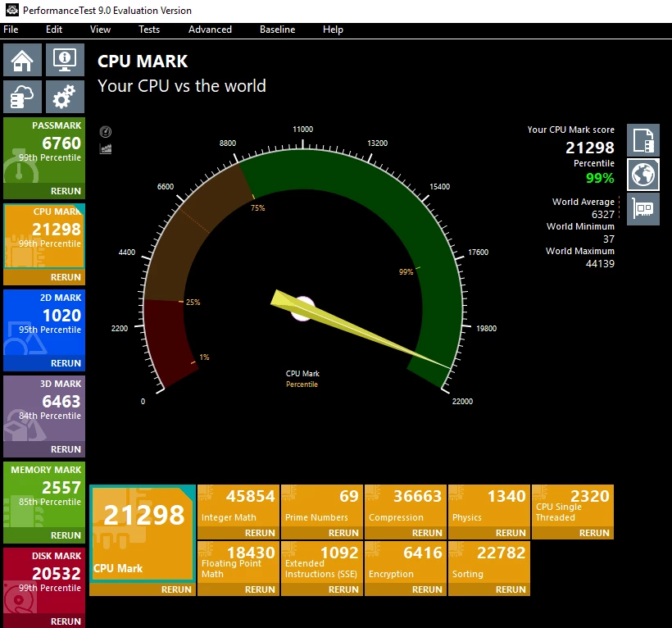Click the 'Your CPU Mark score' 21298 value
The image size is (672, 628).
(590, 148)
